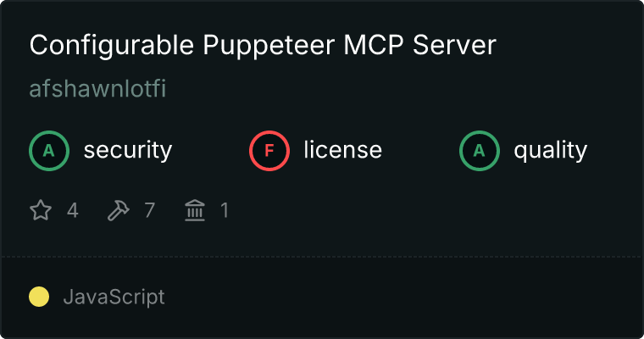
Task: Click the red F license badge
Action: point(269,151)
